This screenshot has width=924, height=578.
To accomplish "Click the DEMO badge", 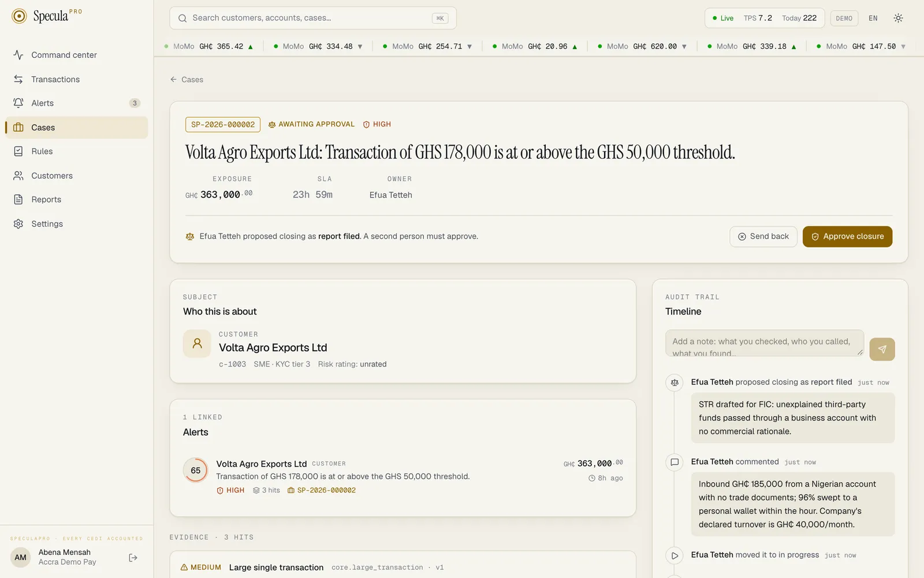I will coord(844,18).
